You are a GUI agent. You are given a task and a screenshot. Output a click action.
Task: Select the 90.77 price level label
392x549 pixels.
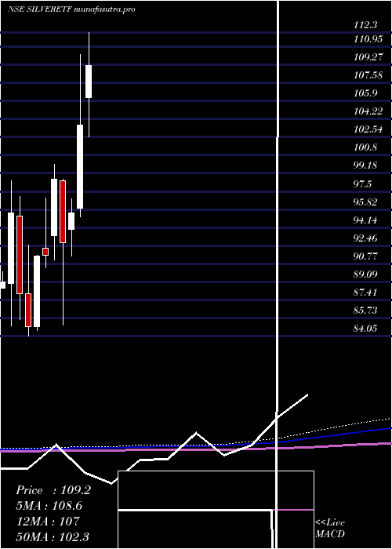pyautogui.click(x=365, y=256)
